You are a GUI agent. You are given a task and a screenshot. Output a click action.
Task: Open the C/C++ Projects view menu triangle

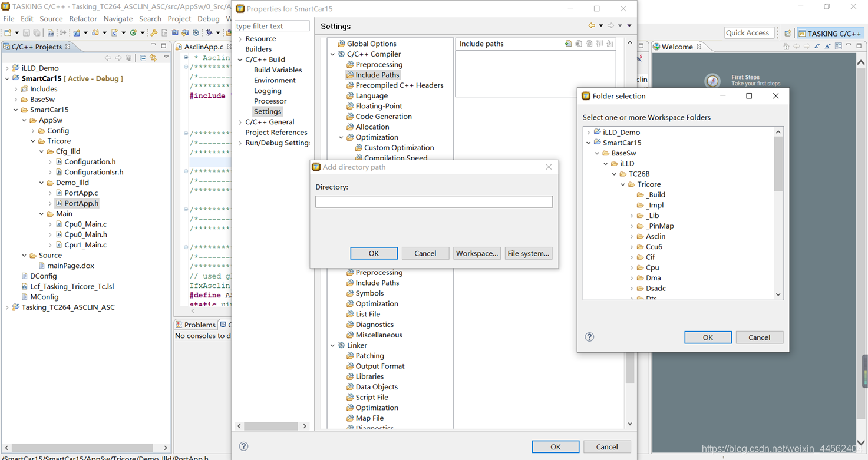166,57
